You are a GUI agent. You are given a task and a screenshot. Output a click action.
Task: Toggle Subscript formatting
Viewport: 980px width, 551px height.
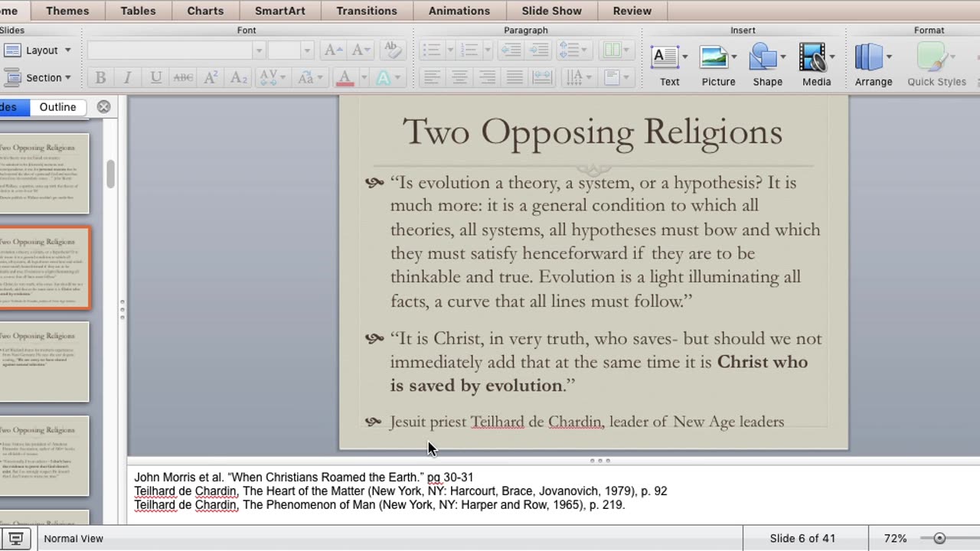click(x=239, y=77)
